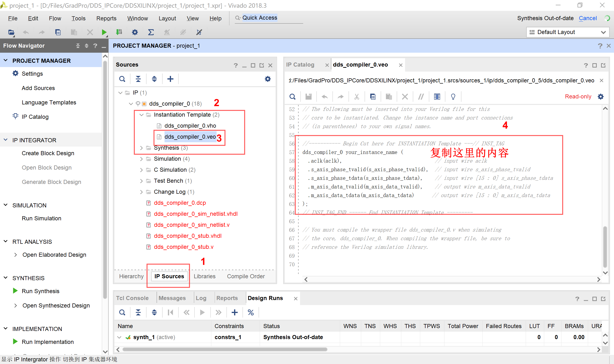Expand all items in the Sources panel

pos(154,79)
